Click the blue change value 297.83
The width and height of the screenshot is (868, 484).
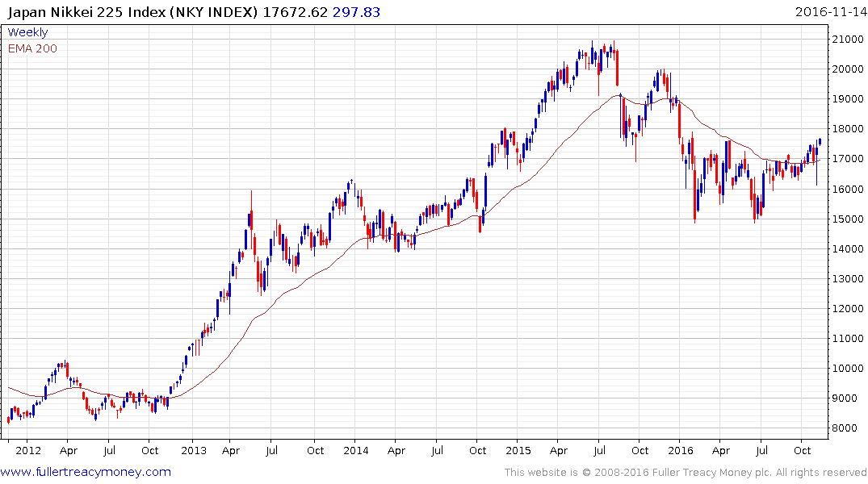[x=357, y=12]
